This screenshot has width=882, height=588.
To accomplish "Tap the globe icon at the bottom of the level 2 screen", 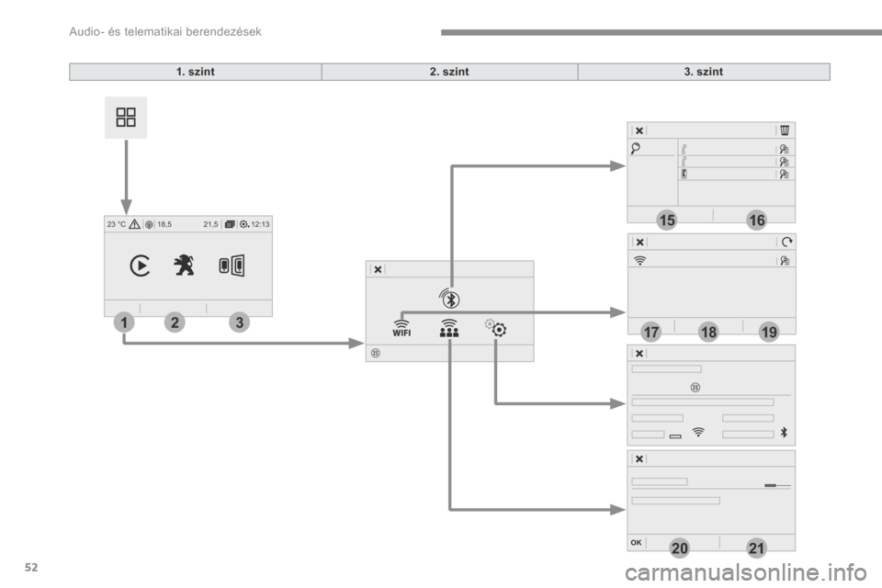I will coord(376,353).
